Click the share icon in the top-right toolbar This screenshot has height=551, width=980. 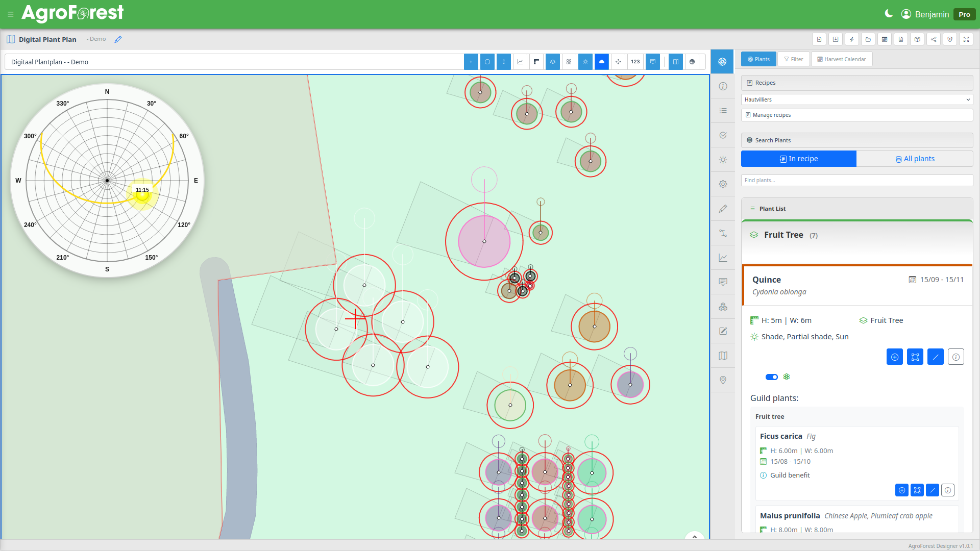click(934, 39)
